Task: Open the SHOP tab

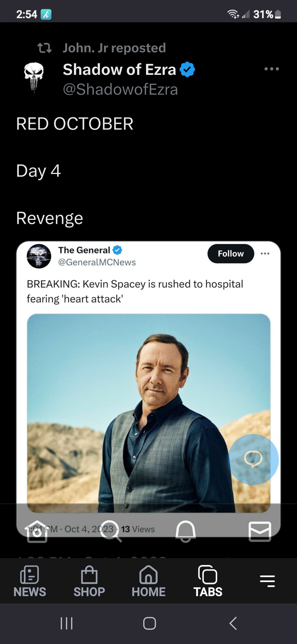Action: click(89, 581)
